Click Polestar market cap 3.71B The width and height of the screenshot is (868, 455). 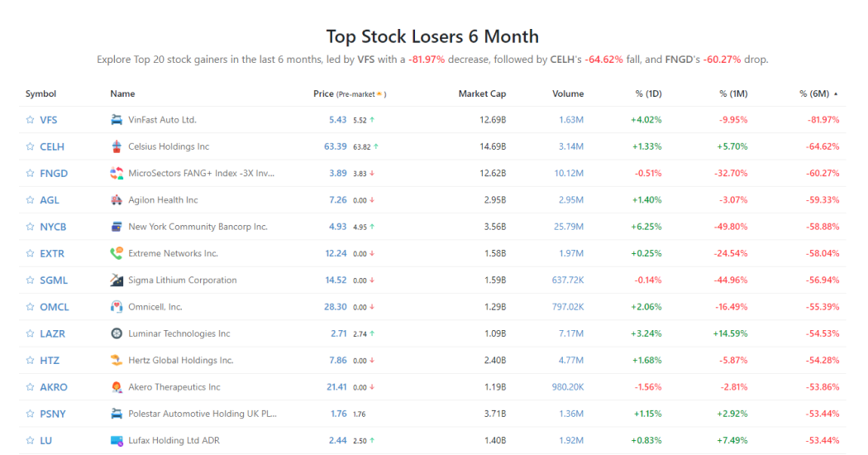(495, 414)
